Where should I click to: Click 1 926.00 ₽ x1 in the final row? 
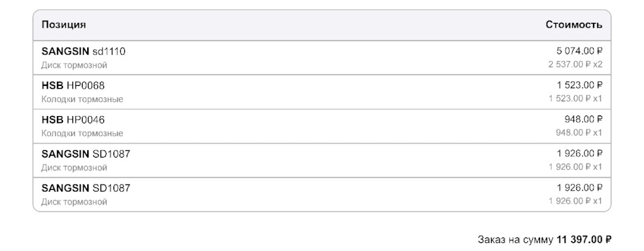click(x=575, y=201)
